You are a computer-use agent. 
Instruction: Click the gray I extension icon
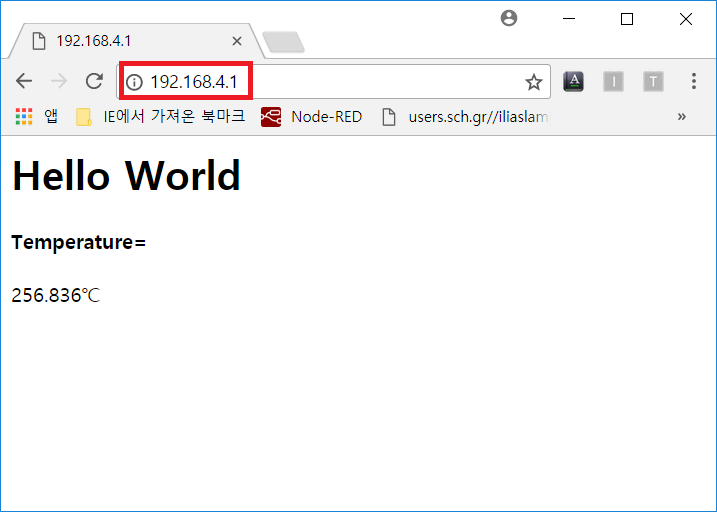point(613,82)
